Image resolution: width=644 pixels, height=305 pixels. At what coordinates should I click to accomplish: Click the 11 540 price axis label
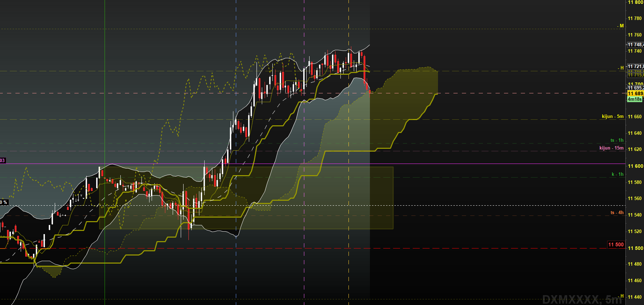[x=635, y=215]
